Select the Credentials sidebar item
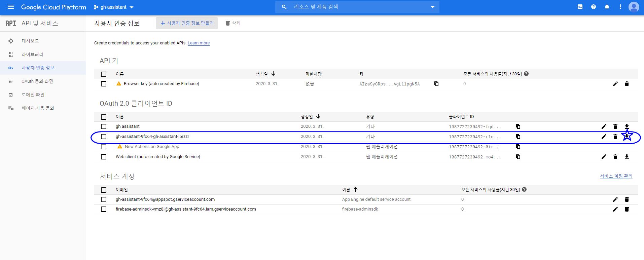Viewport: 644px width, 260px height. coord(43,68)
